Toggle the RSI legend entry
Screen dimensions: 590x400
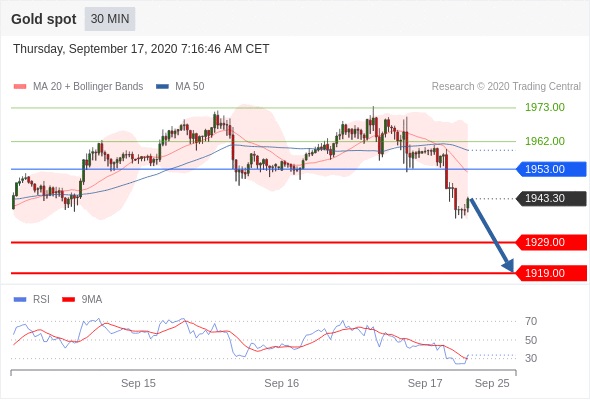pos(41,299)
